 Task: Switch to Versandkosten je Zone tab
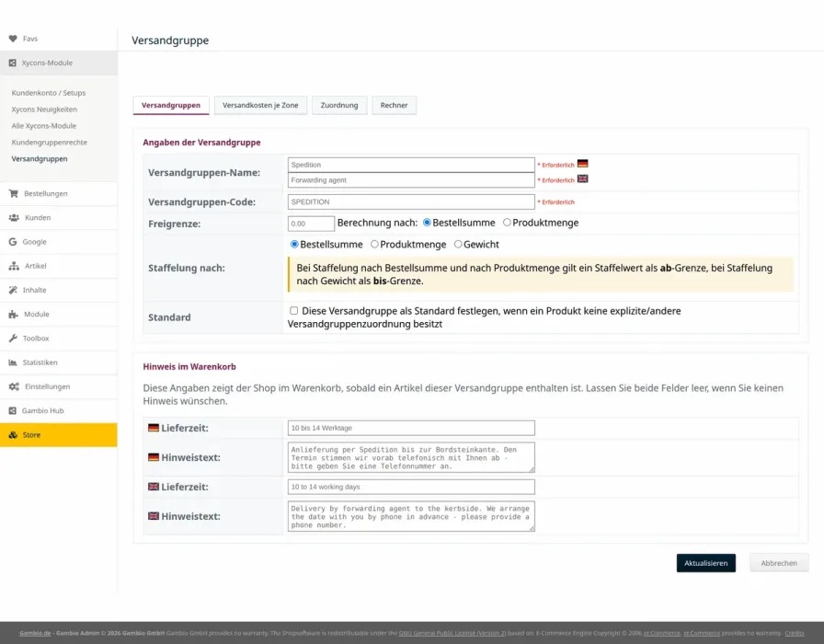pyautogui.click(x=260, y=105)
